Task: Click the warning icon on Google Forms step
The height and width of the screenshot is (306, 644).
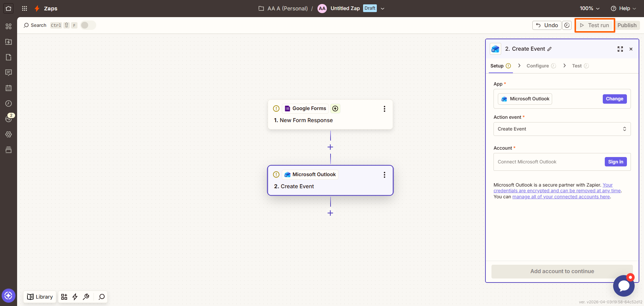Action: (276, 108)
